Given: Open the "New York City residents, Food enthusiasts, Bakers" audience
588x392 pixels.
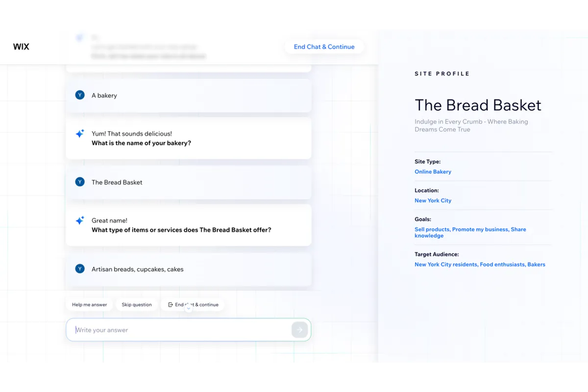Looking at the screenshot, I should (x=480, y=265).
